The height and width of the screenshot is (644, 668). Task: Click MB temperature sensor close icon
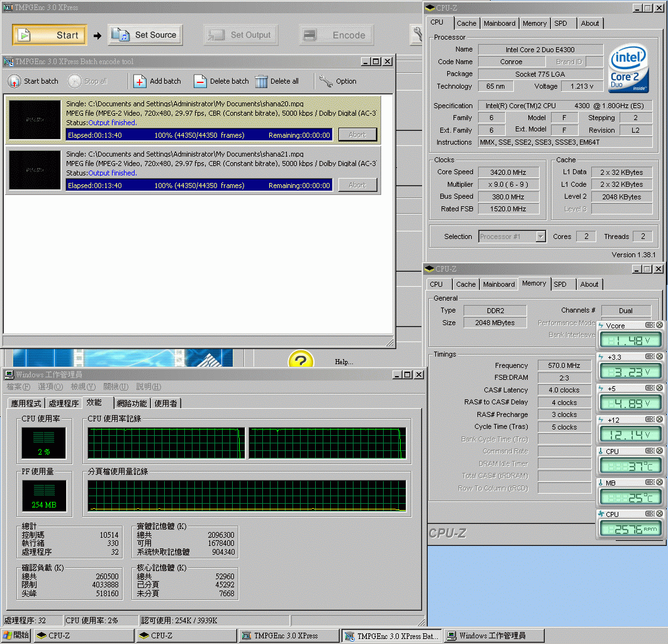659,482
